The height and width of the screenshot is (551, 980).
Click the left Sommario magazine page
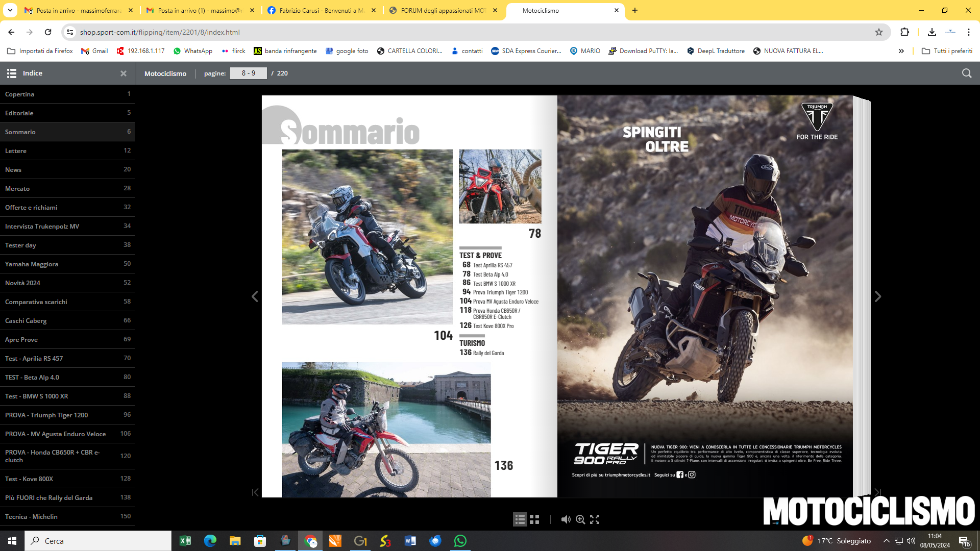[x=409, y=296]
